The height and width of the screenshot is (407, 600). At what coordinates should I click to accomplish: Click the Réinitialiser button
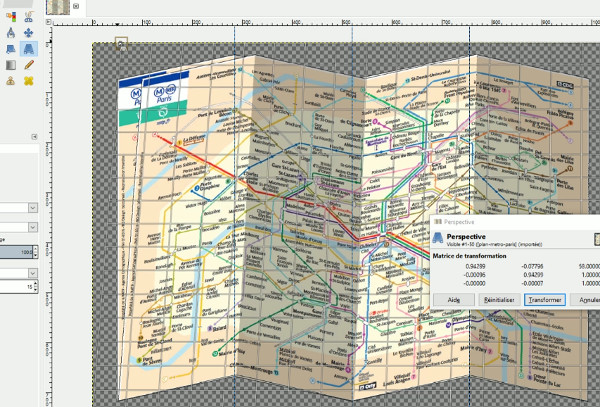coord(499,300)
